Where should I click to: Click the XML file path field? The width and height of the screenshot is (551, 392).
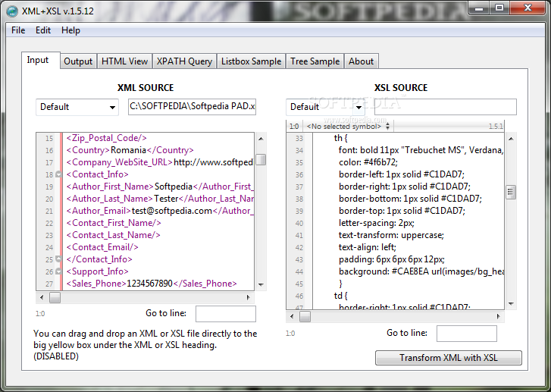pyautogui.click(x=192, y=106)
